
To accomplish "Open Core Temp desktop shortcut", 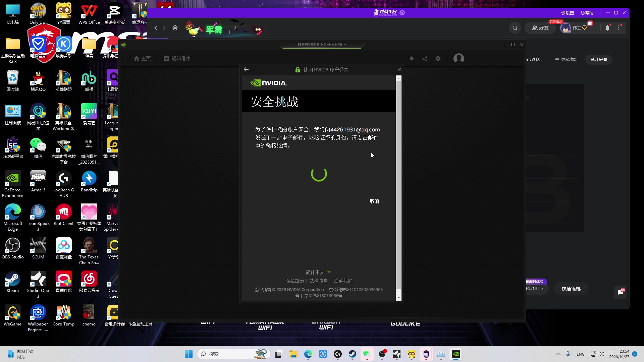I will (64, 315).
